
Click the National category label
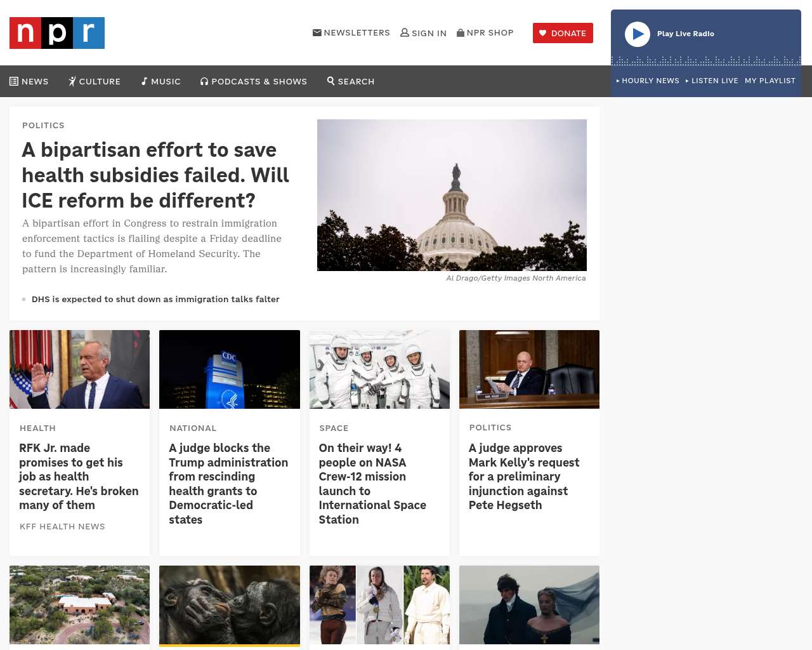click(193, 428)
